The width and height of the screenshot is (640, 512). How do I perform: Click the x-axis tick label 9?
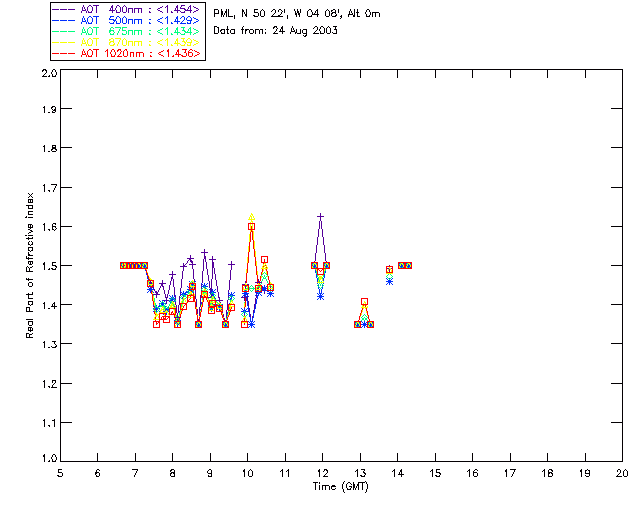[210, 473]
